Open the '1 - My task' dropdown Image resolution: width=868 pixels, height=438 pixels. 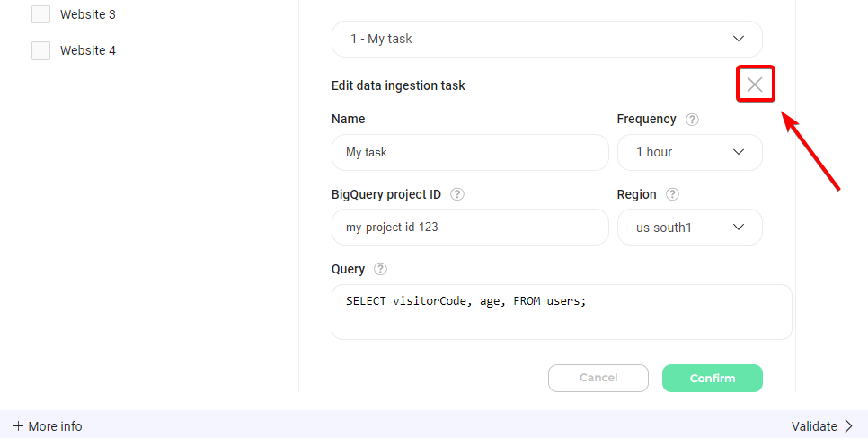pos(546,39)
